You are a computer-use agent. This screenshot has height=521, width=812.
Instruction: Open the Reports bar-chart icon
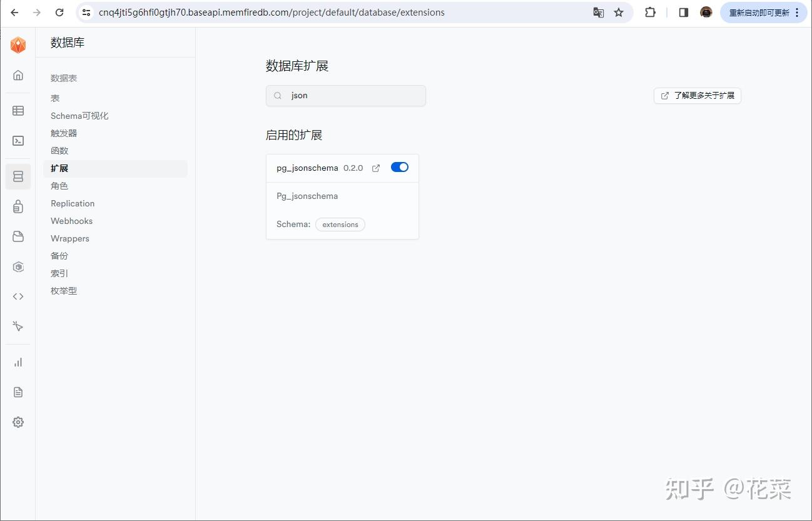click(18, 362)
